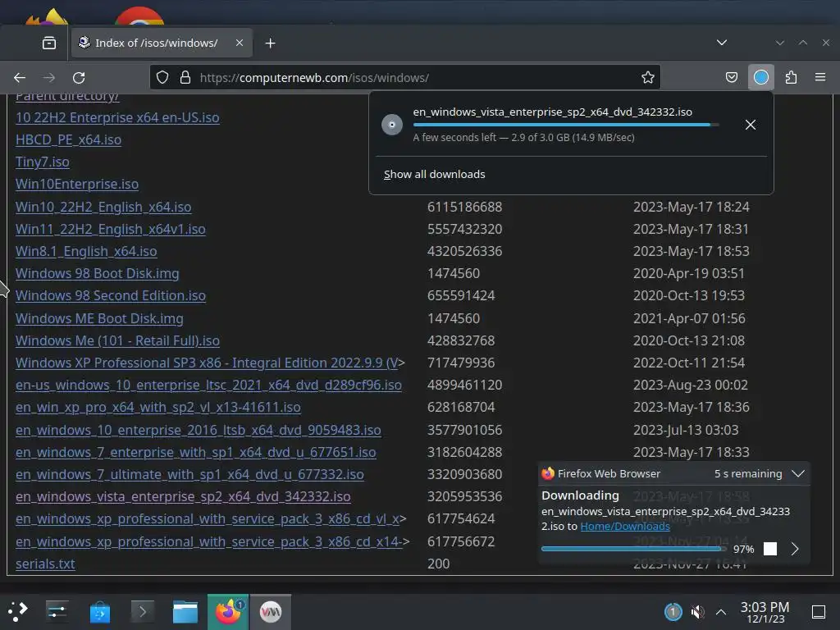
Task: Open Windows Me (101 - Retail Full).iso
Action: coord(117,340)
